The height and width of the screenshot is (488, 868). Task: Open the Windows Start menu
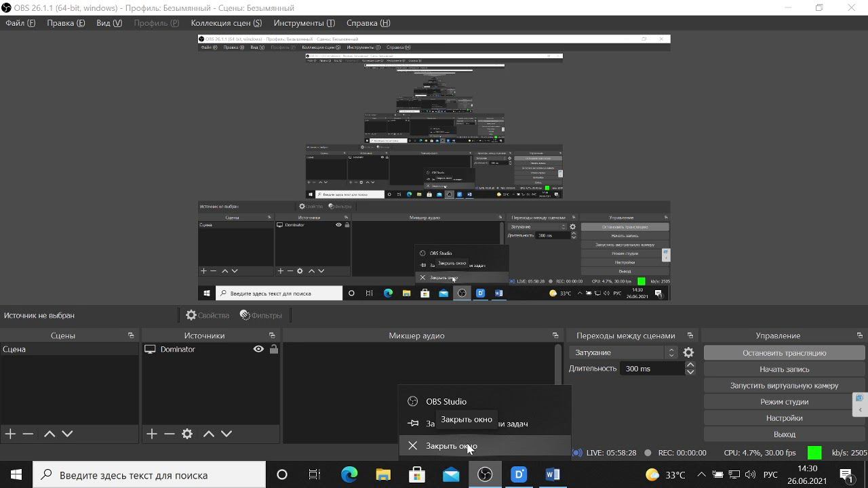(x=16, y=474)
